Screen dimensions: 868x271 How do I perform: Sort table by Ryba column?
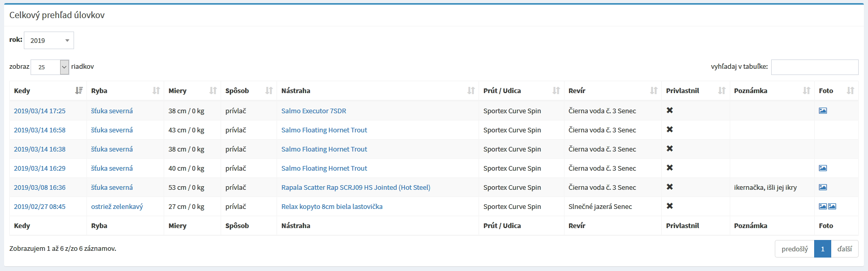click(125, 91)
